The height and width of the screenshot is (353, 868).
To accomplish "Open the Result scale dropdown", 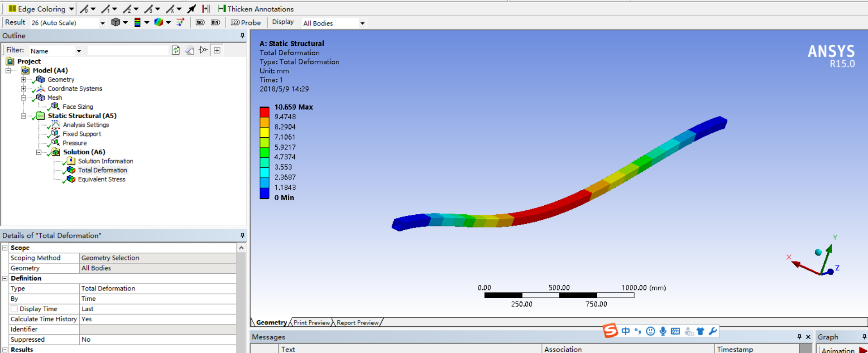I will pyautogui.click(x=102, y=23).
